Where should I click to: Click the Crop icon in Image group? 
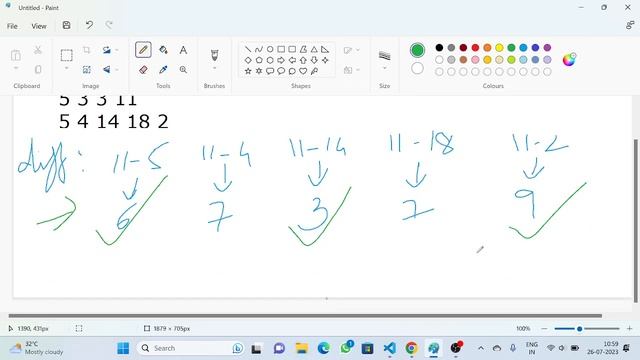(87, 50)
